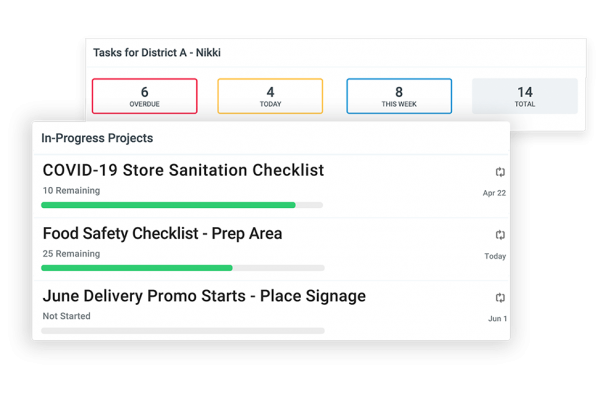Select the 14 Total tasks box
The height and width of the screenshot is (403, 600).
(x=525, y=96)
